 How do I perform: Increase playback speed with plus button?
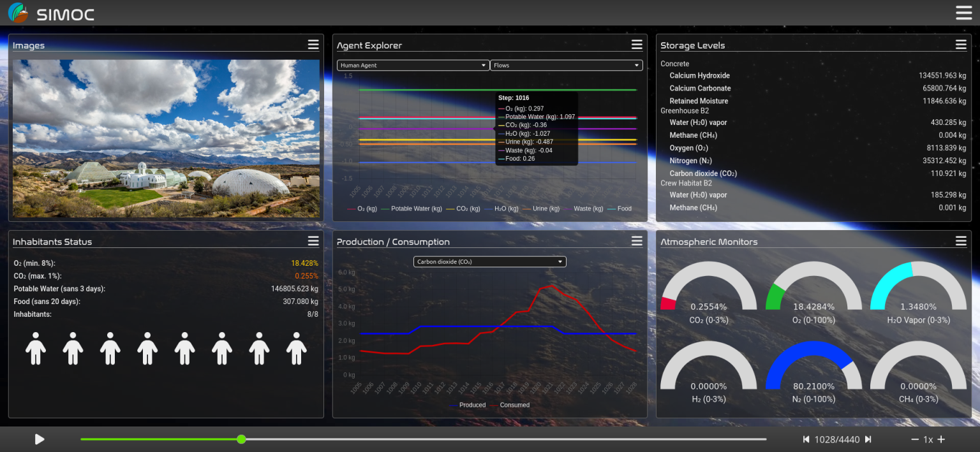coord(940,439)
